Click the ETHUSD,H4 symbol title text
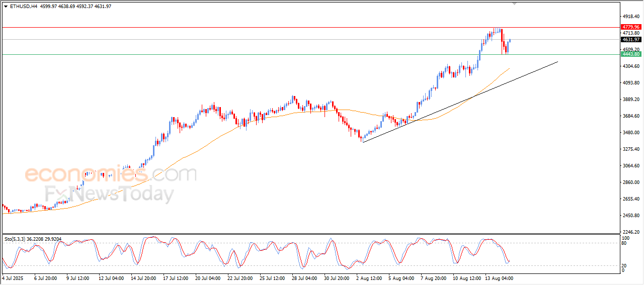Viewport: 644px width, 285px height. [x=23, y=7]
